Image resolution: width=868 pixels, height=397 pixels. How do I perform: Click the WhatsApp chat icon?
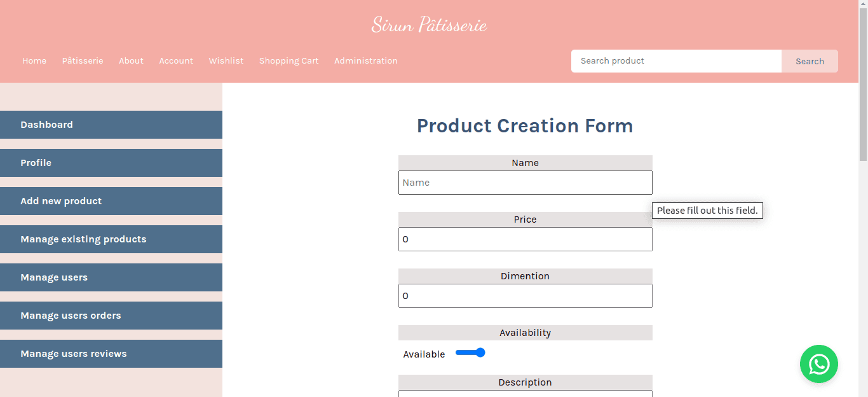(x=818, y=364)
